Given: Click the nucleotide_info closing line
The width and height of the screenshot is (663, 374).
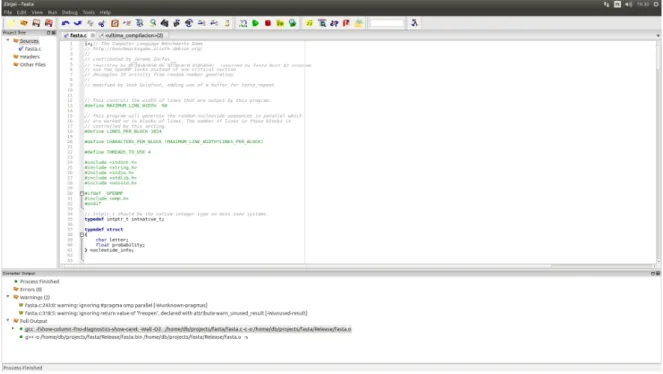Looking at the screenshot, I should click(x=109, y=250).
